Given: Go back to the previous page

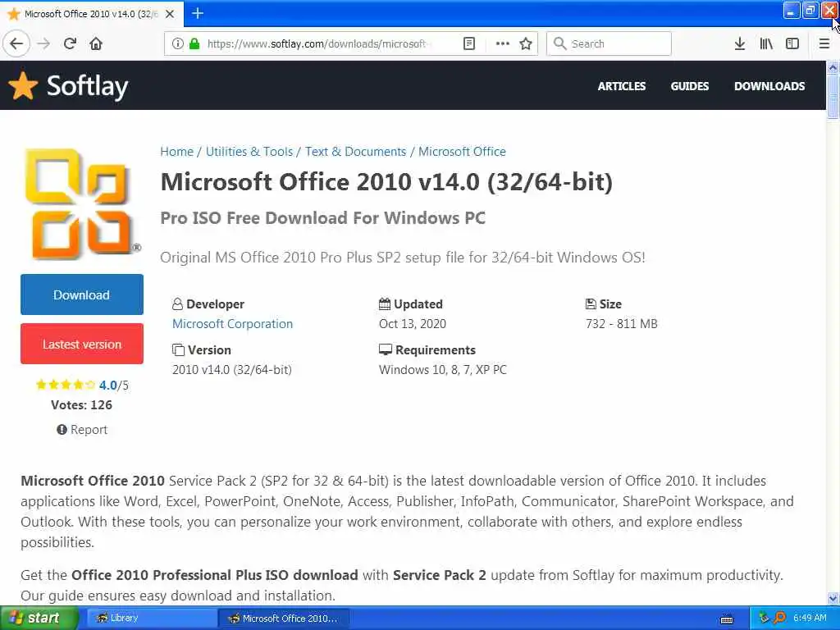Looking at the screenshot, I should click(16, 43).
